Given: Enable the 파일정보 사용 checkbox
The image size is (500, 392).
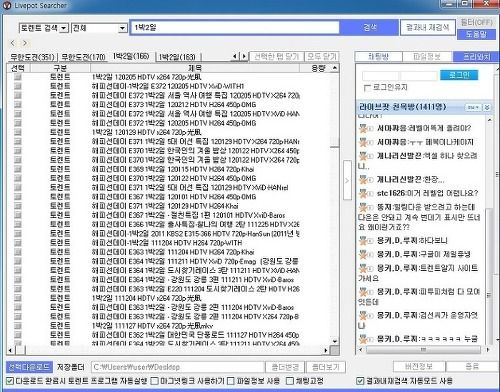Looking at the screenshot, I should 231,381.
